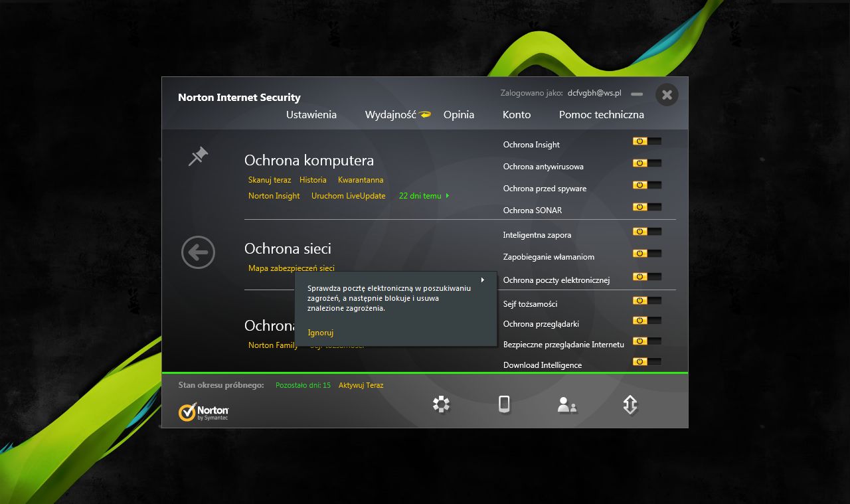Click the Ochrona antywirusowa label
This screenshot has height=504, width=850.
(543, 167)
